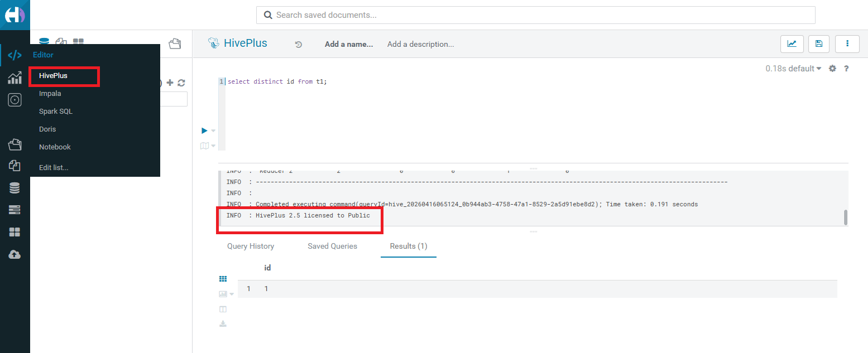Click Add a name... for query

[349, 44]
